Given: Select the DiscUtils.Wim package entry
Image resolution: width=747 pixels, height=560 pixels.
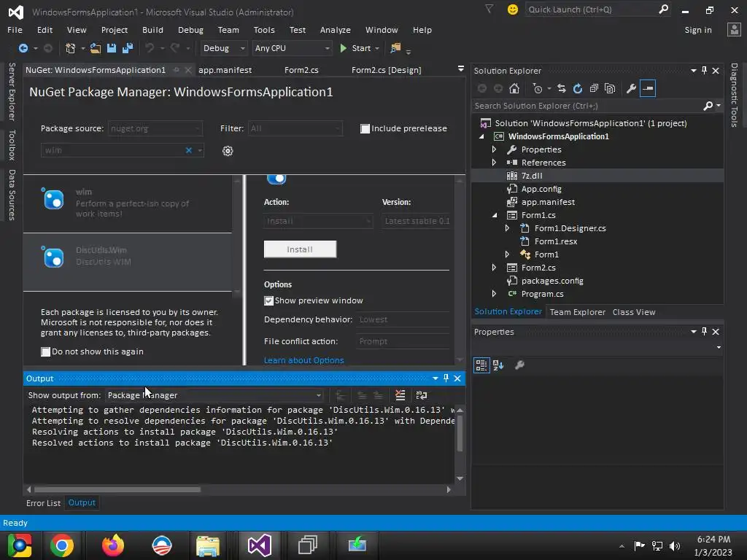Looking at the screenshot, I should point(127,262).
